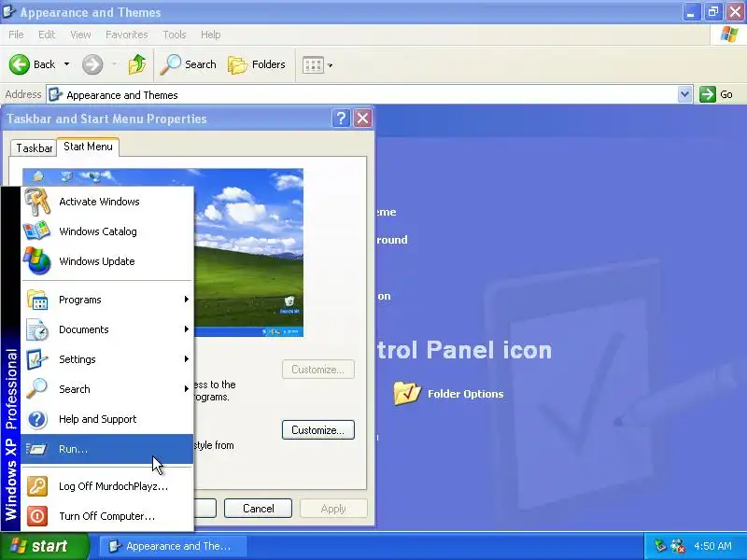Screen dimensions: 747x560
Task: Open the View menu
Action: tap(80, 35)
